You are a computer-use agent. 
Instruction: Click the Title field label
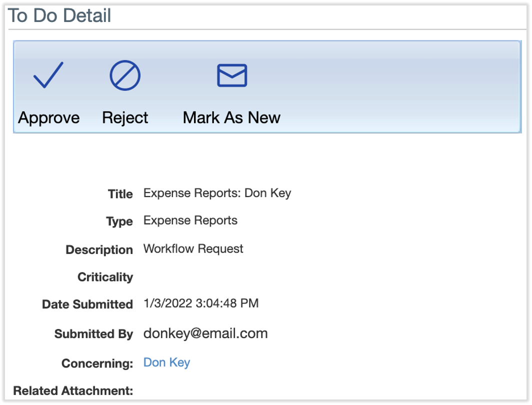(x=120, y=194)
